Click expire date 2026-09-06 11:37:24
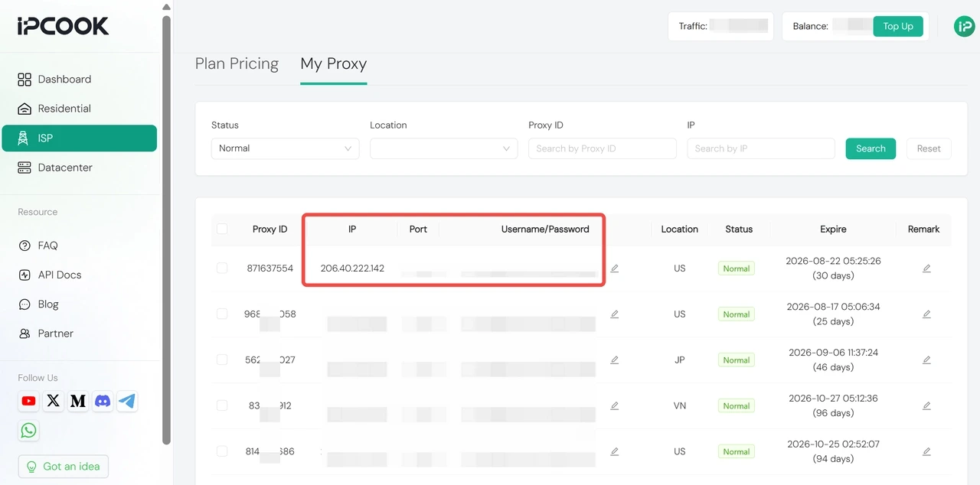The width and height of the screenshot is (980, 485). click(x=833, y=353)
